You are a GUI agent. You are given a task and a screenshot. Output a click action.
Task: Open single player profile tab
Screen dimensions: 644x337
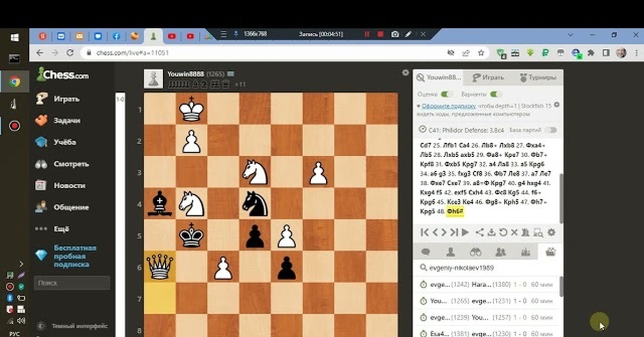tap(451, 251)
